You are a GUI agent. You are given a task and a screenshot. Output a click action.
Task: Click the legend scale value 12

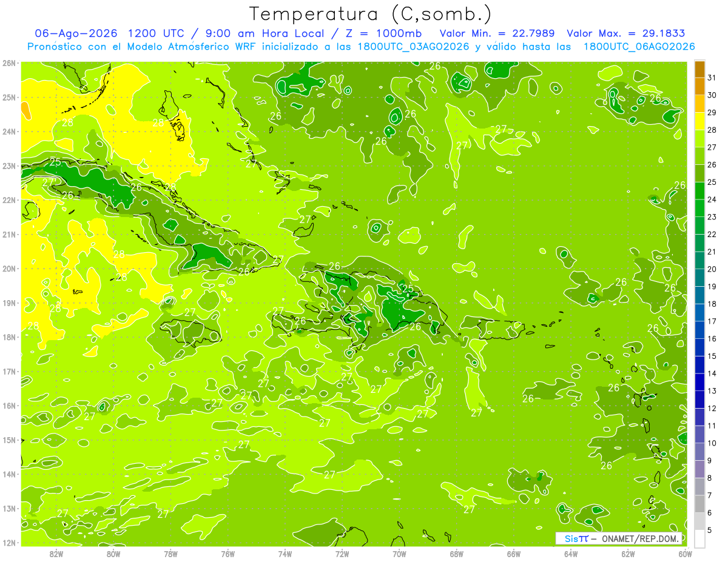click(x=712, y=408)
